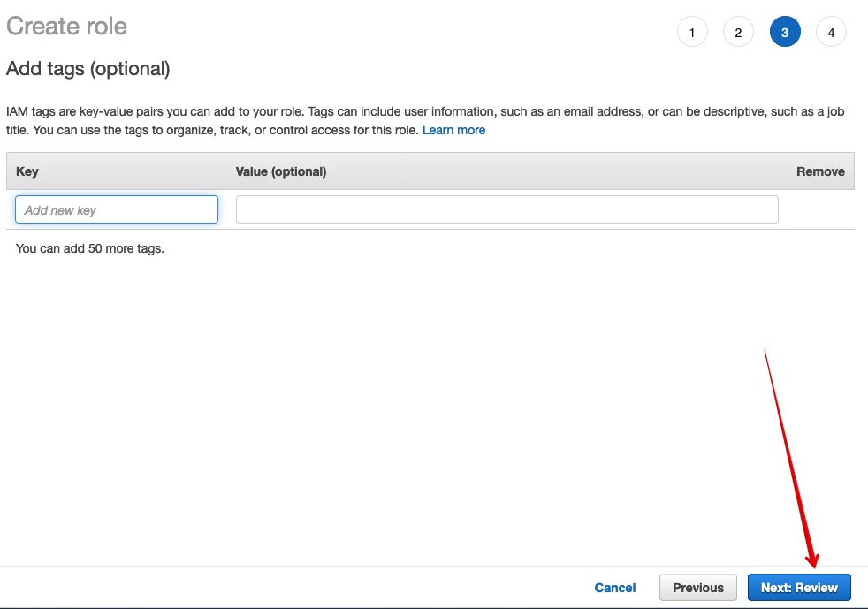Jump to step 2 circle indicator

(x=738, y=32)
